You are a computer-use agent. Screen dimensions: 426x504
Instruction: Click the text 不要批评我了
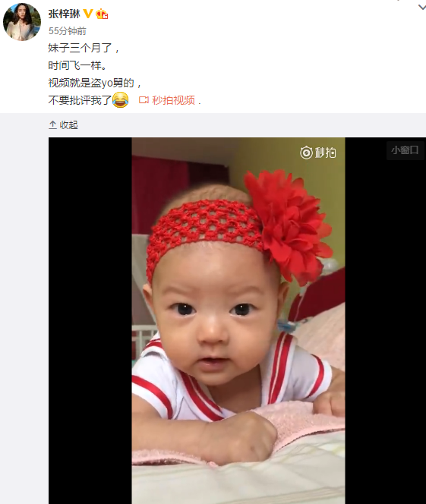pos(80,100)
